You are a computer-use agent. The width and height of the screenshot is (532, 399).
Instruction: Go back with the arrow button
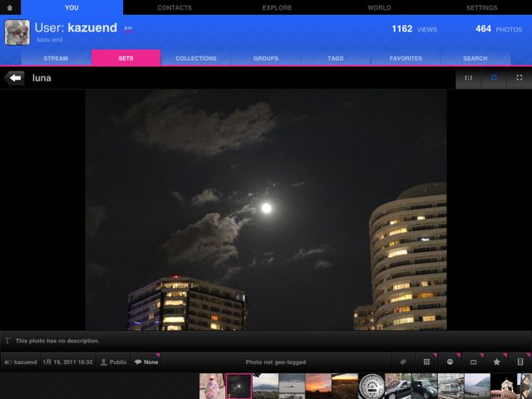pos(15,78)
